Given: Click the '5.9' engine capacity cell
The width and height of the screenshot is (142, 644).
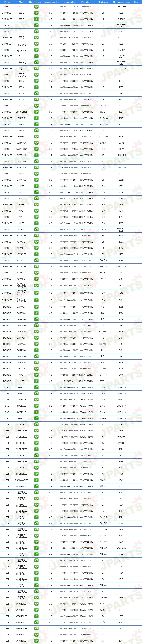Looking at the screenshot, I should tap(51, 592).
